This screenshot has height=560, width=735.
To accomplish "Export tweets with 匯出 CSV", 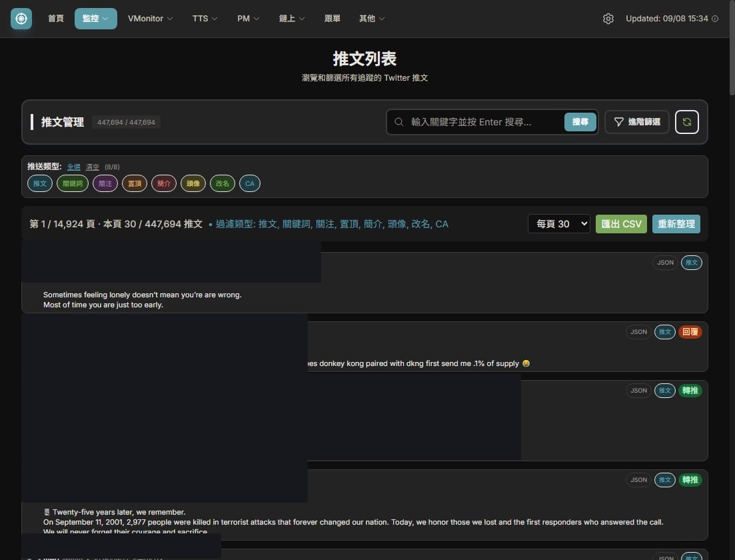I will pos(621,224).
